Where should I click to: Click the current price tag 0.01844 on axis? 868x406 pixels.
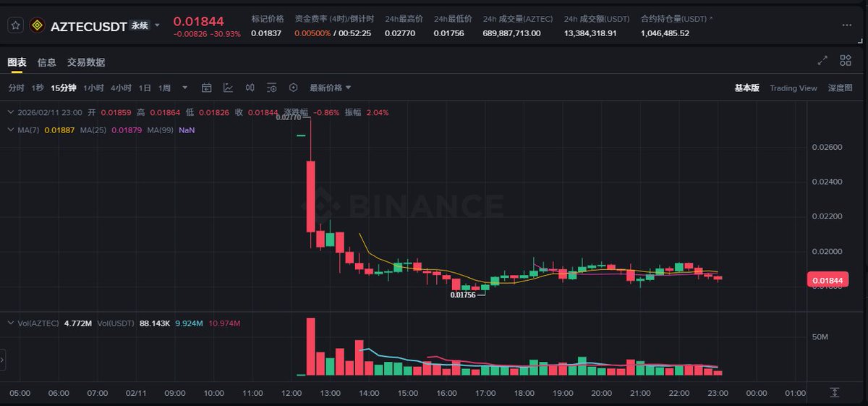click(x=830, y=280)
